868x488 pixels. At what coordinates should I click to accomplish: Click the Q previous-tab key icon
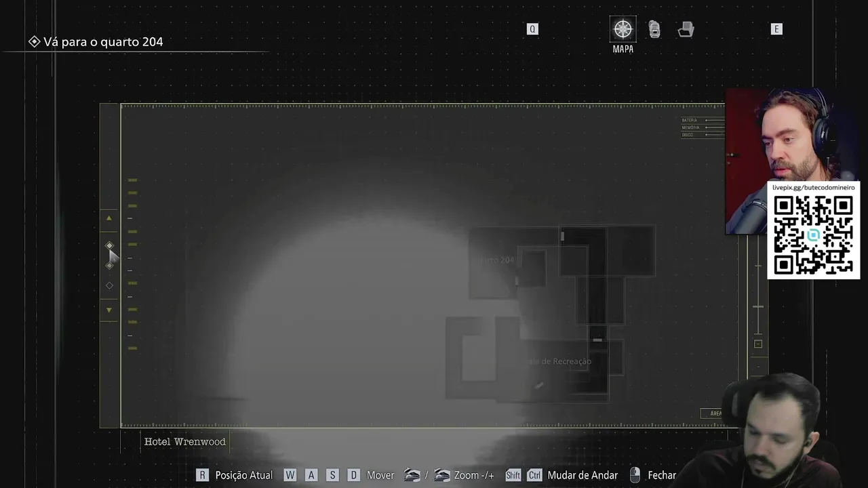[532, 29]
